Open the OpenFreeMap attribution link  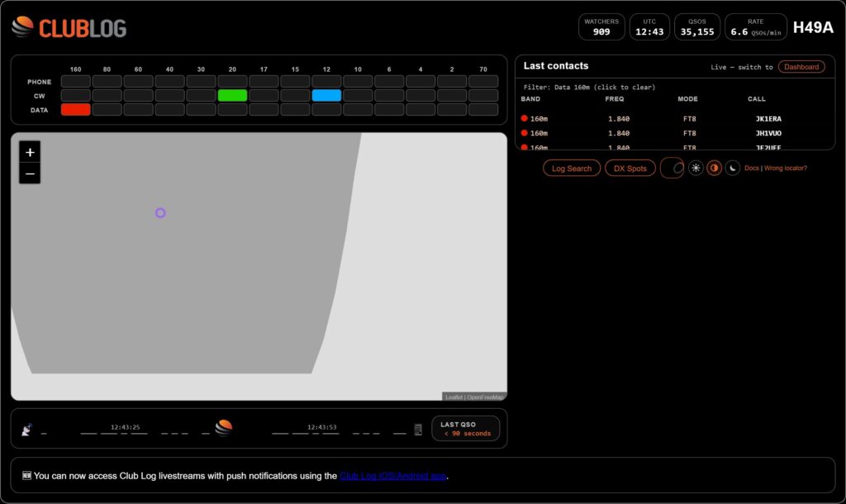pyautogui.click(x=485, y=397)
